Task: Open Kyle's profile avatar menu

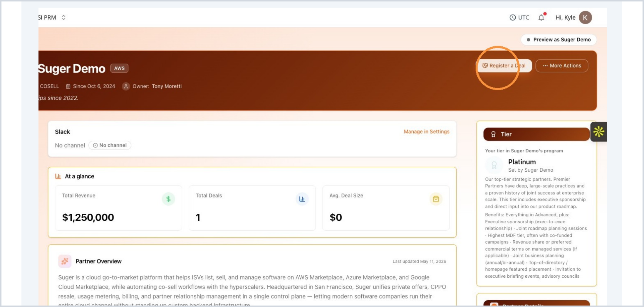Action: (x=585, y=18)
